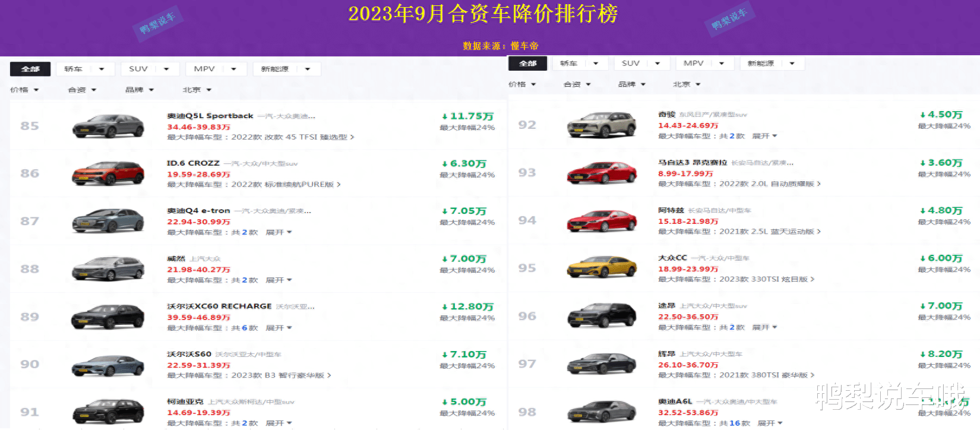This screenshot has width=980, height=430.
Task: Open the 大众CC title link
Action: point(672,258)
